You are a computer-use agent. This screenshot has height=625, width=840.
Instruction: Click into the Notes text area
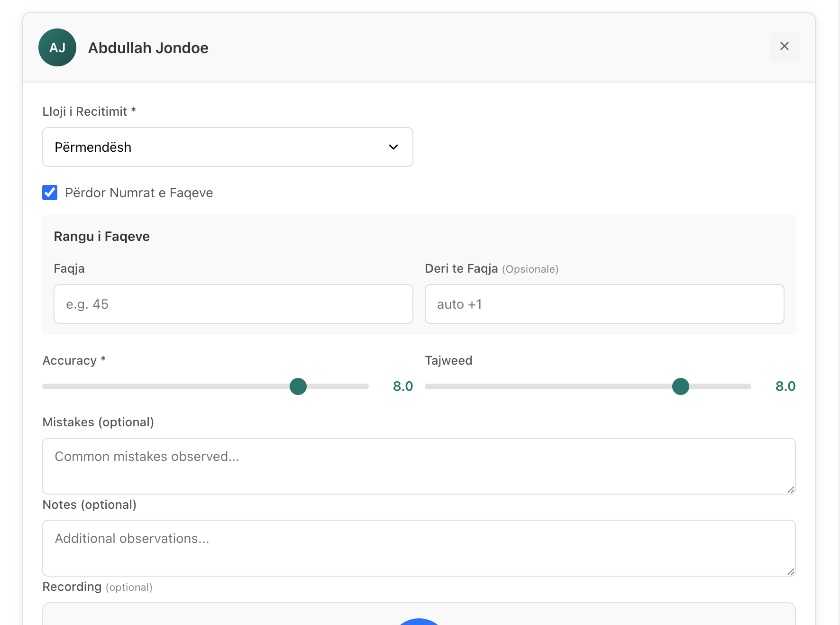(x=419, y=548)
